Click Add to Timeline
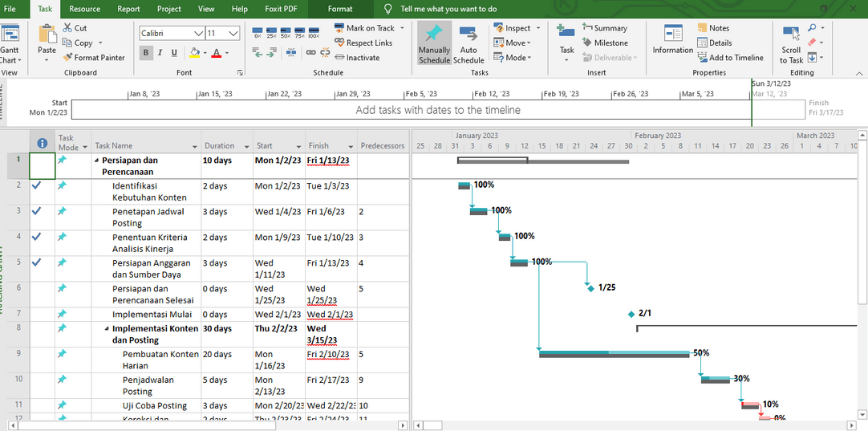This screenshot has height=431, width=868. point(730,57)
